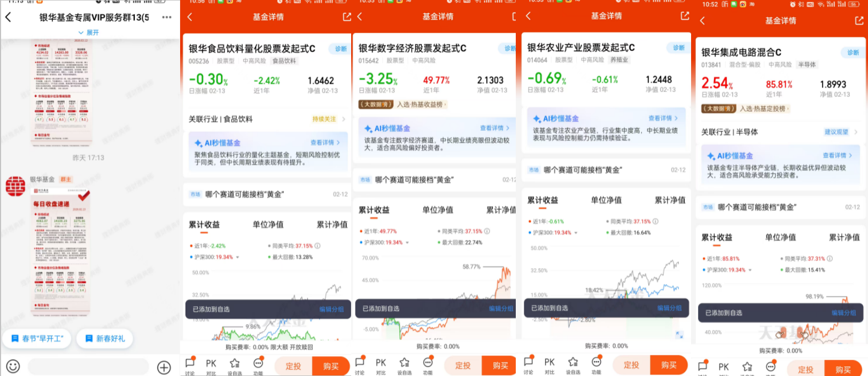Select 单位净值 tab on the 数字经济 fund page
Screen dimensions: 868x376
tap(438, 210)
